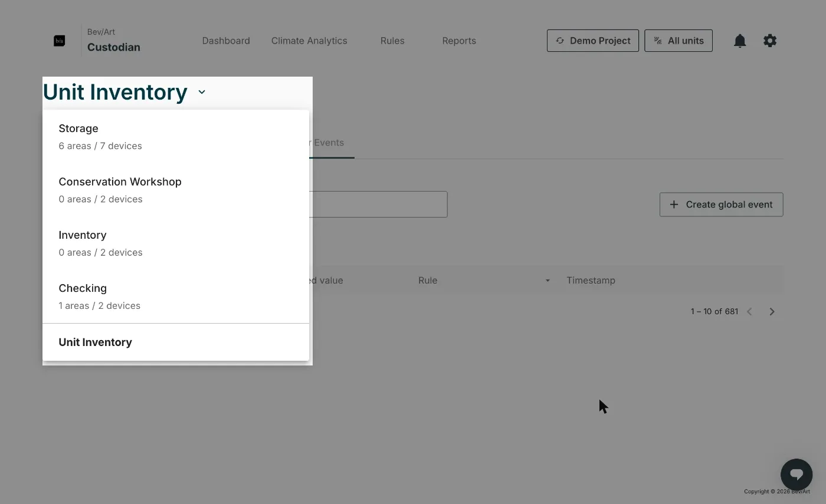Viewport: 826px width, 504px height.
Task: Choose the bold Unit Inventory entry
Action: tap(176, 342)
